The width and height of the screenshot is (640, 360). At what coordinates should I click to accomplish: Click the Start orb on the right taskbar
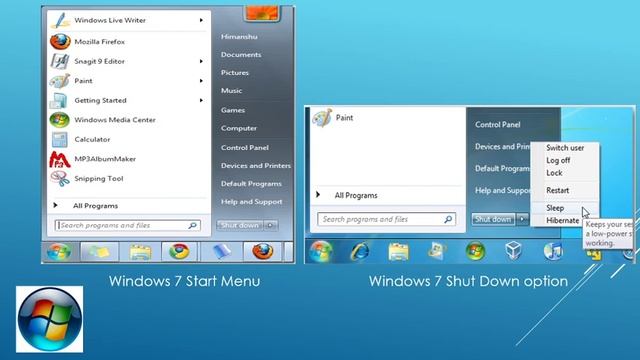pos(321,251)
